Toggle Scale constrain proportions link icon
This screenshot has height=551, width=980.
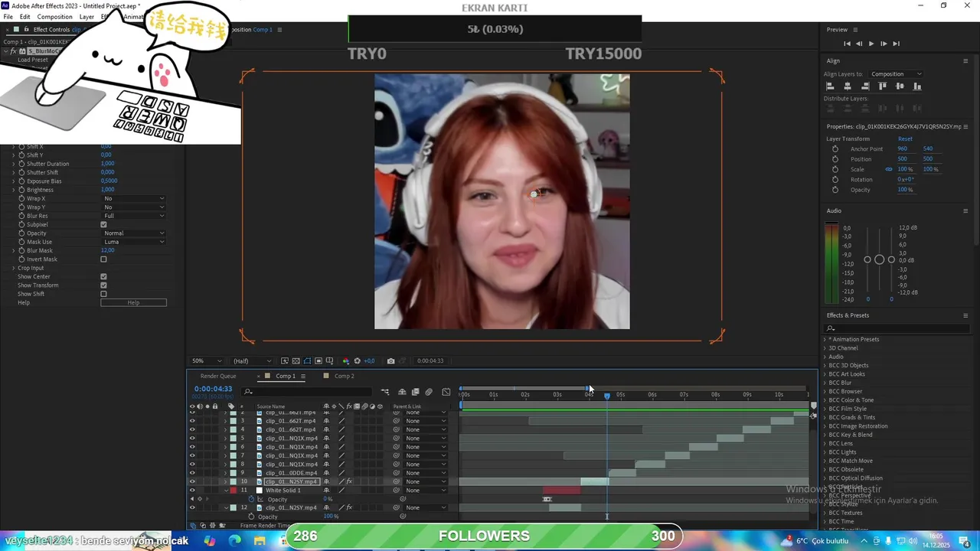click(889, 169)
